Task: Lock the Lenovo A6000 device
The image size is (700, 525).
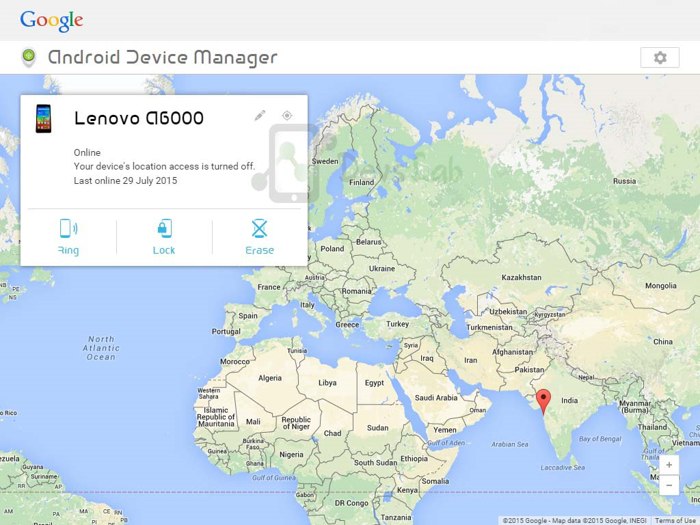Action: (x=164, y=237)
